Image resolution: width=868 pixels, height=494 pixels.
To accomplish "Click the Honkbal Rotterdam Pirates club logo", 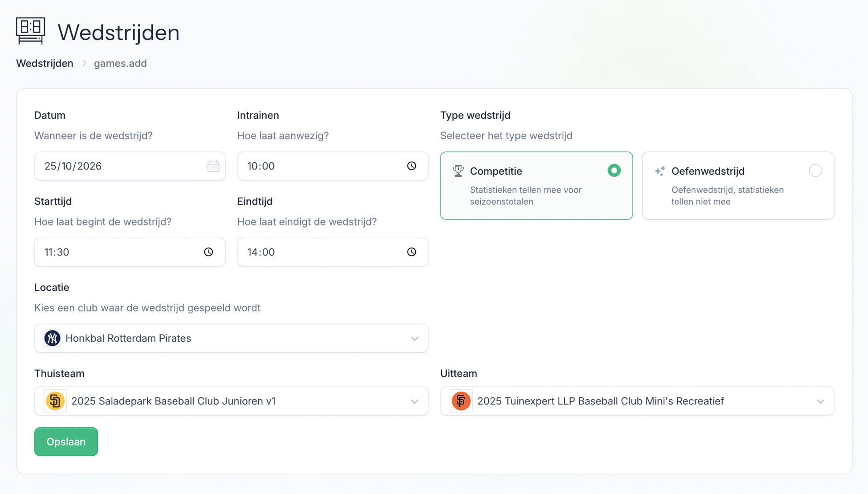I will 52,338.
